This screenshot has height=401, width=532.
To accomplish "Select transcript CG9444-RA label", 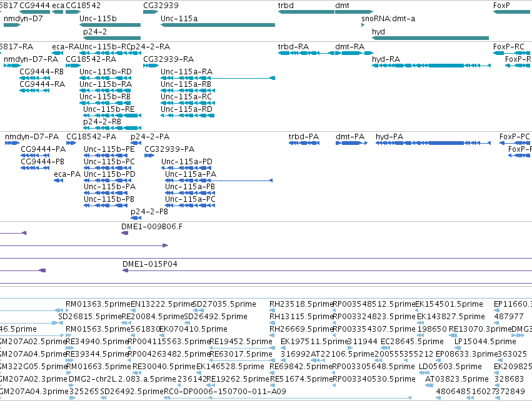I will click(42, 84).
